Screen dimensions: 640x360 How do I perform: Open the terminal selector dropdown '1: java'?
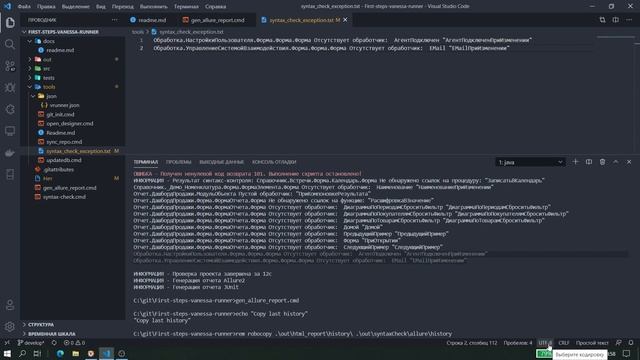[x=530, y=162]
